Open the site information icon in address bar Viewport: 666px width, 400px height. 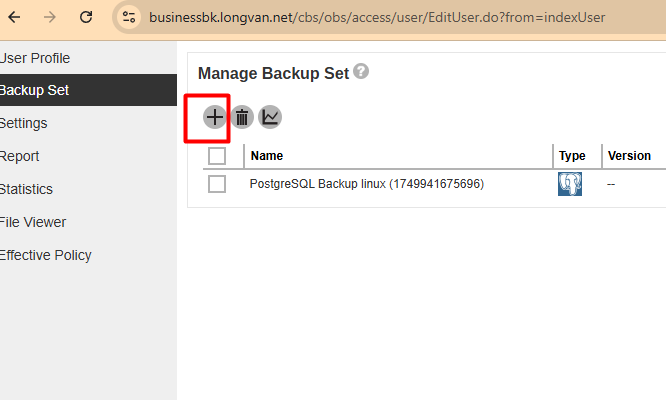pos(129,17)
